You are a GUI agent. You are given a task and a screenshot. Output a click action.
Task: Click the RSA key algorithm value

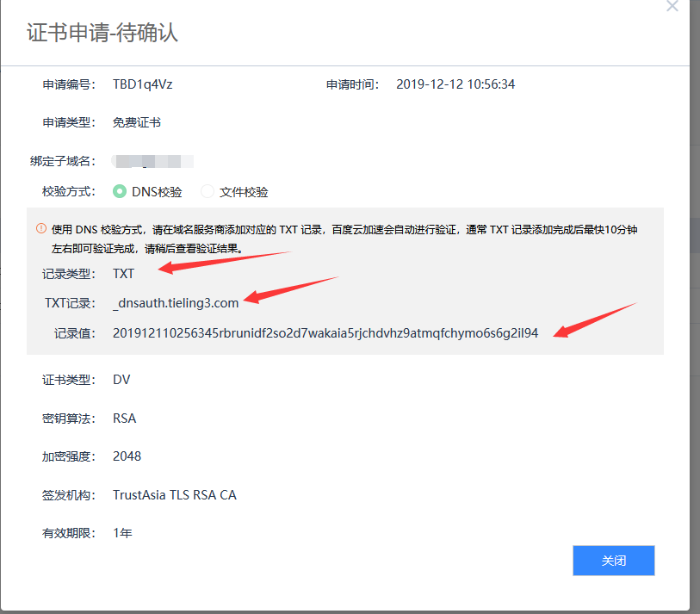(x=124, y=419)
